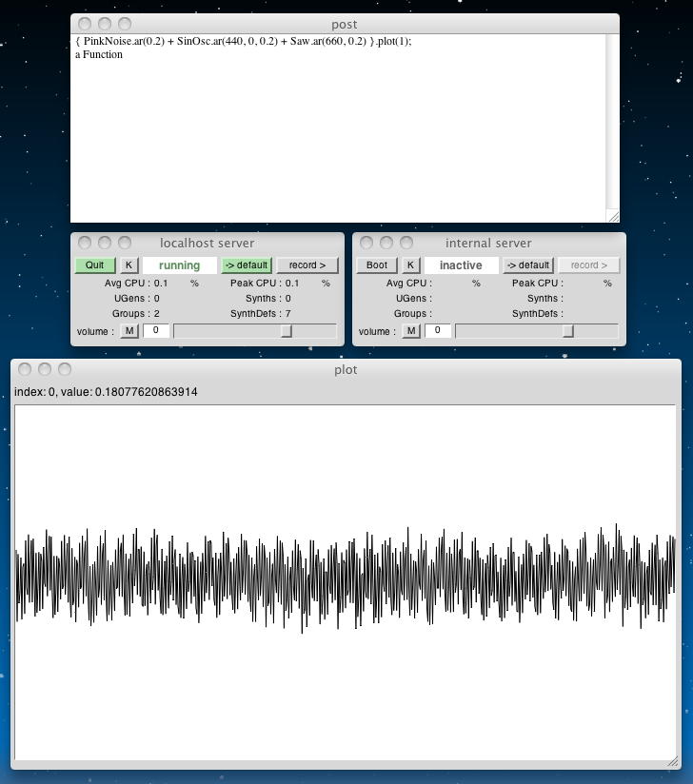Zoom the post window
The image size is (693, 784).
(x=125, y=24)
